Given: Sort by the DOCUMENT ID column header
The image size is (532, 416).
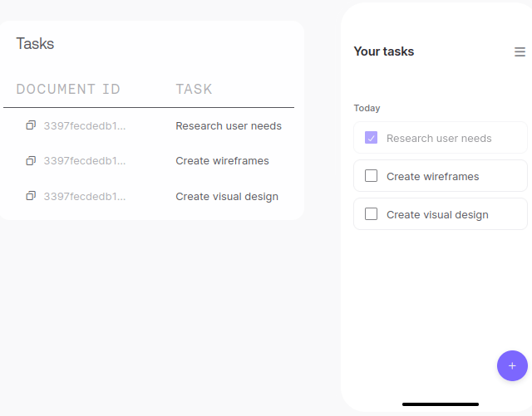Looking at the screenshot, I should pos(68,89).
